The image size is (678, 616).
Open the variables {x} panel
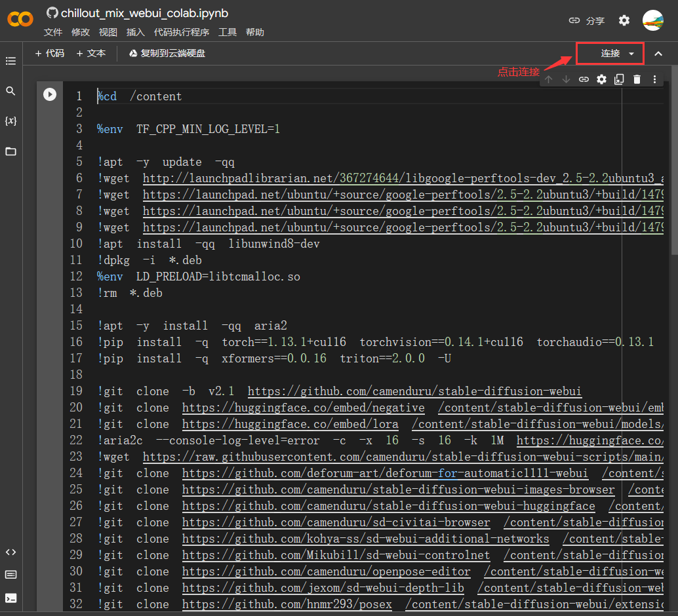[10, 121]
